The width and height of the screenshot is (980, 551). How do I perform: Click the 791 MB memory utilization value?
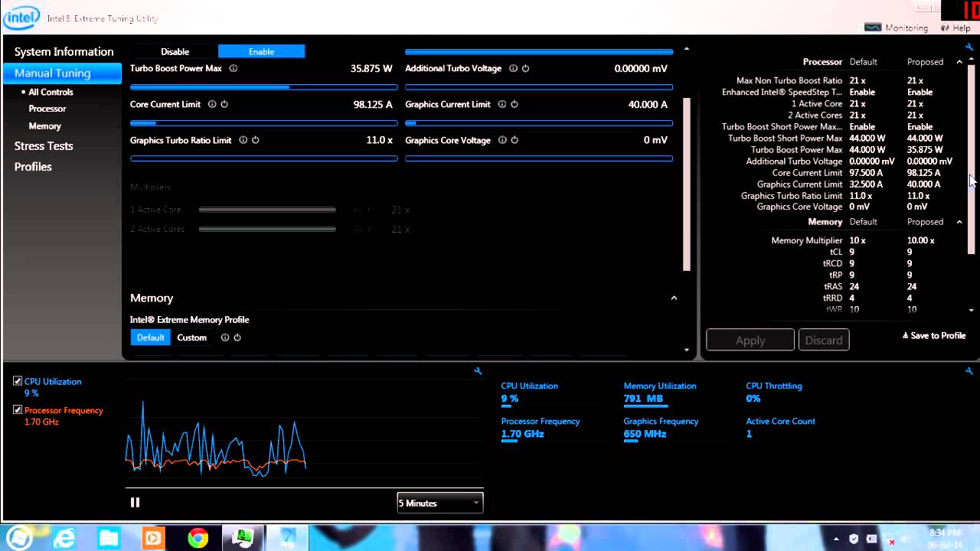(x=643, y=399)
